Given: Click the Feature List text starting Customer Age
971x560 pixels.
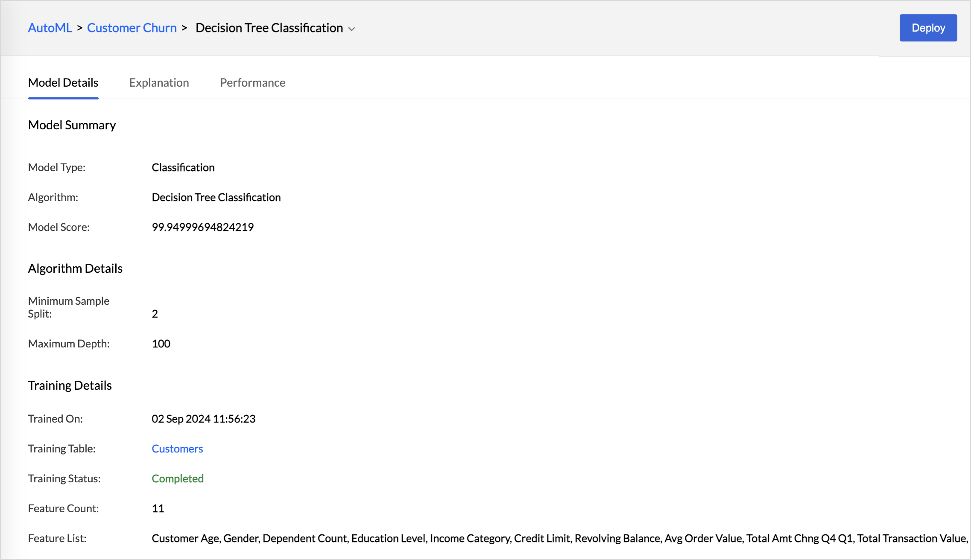Looking at the screenshot, I should (x=560, y=538).
